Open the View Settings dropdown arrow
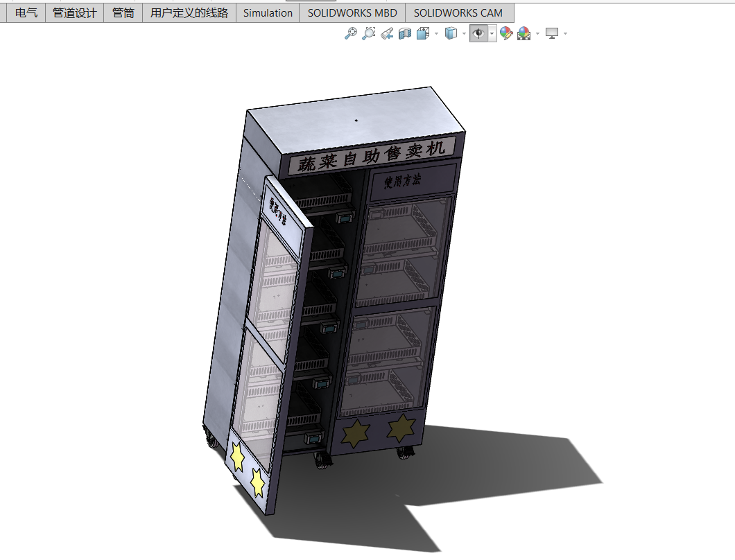 [565, 33]
